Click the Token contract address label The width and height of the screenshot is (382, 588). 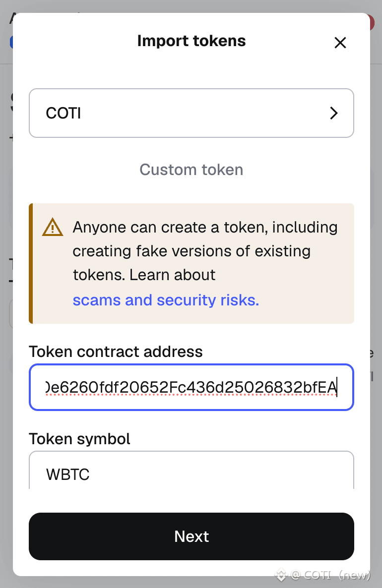(116, 352)
